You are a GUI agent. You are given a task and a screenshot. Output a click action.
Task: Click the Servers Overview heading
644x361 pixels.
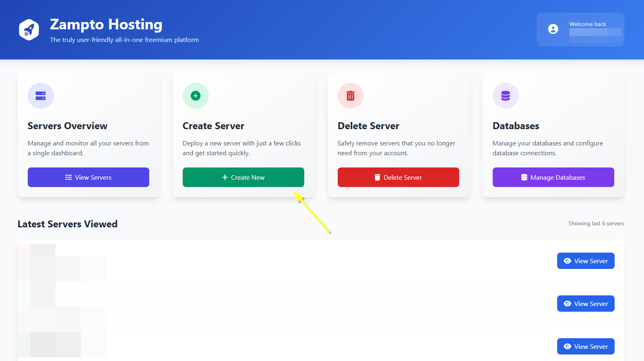pos(68,126)
